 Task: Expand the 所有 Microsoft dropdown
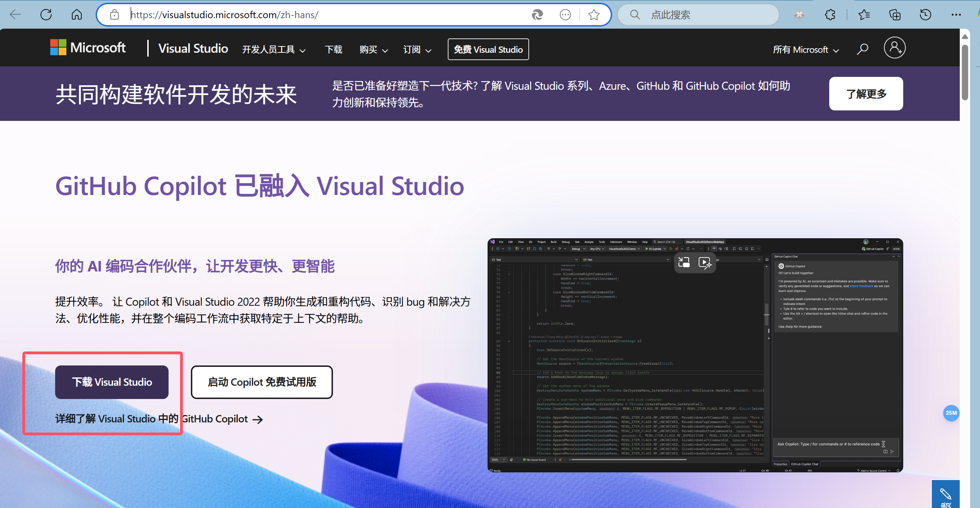point(806,50)
